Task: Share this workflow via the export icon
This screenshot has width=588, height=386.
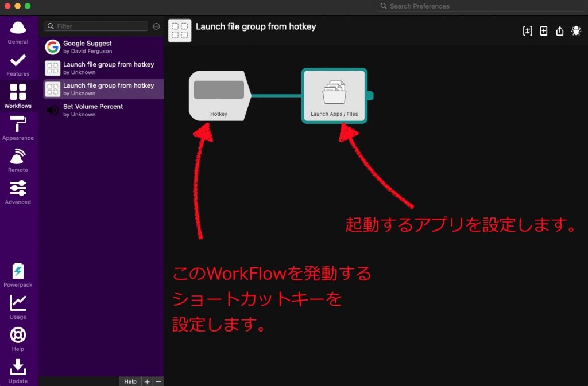Action: (560, 30)
